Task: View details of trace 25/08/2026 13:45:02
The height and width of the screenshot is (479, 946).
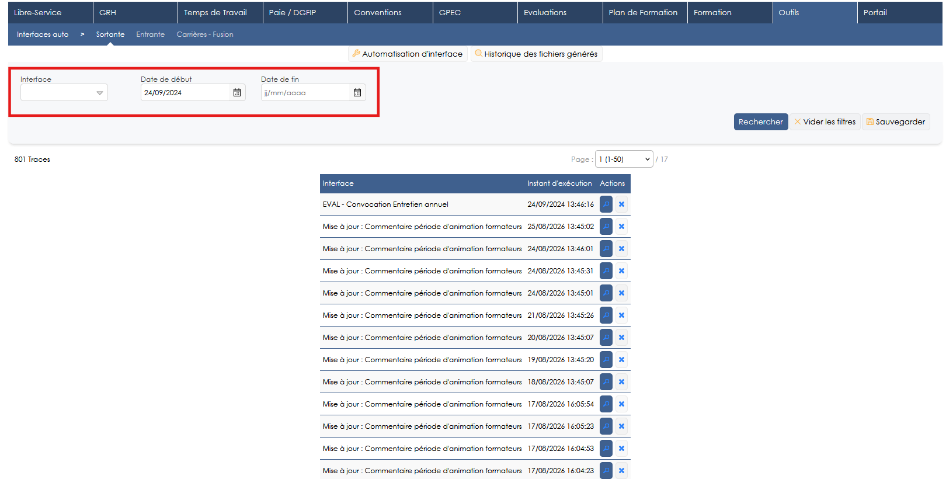Action: [x=606, y=227]
